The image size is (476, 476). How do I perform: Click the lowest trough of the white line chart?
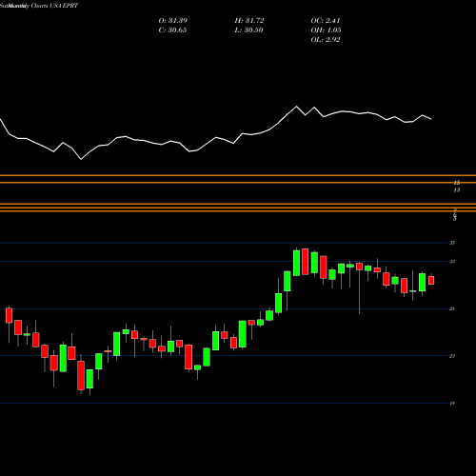81,159
